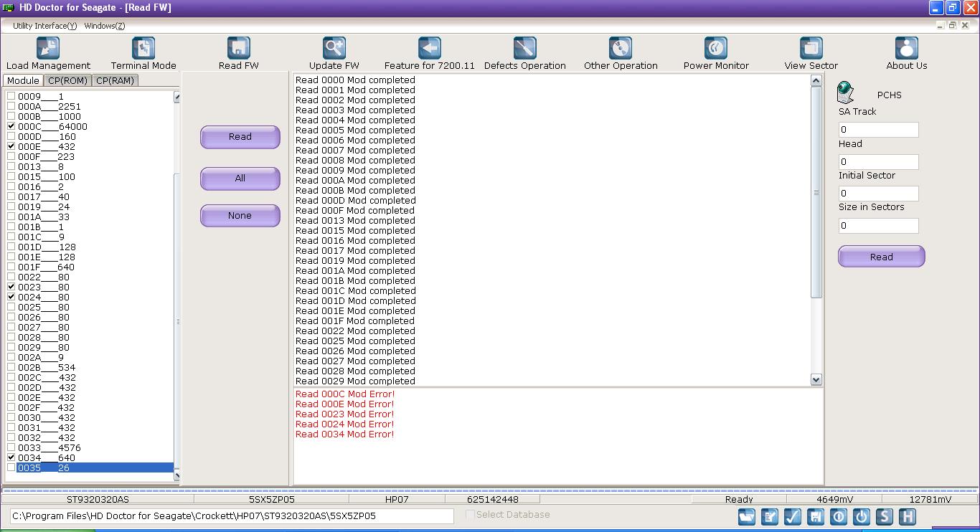Click the ST9320320AS status bar entry
This screenshot has width=980, height=532.
pos(98,499)
